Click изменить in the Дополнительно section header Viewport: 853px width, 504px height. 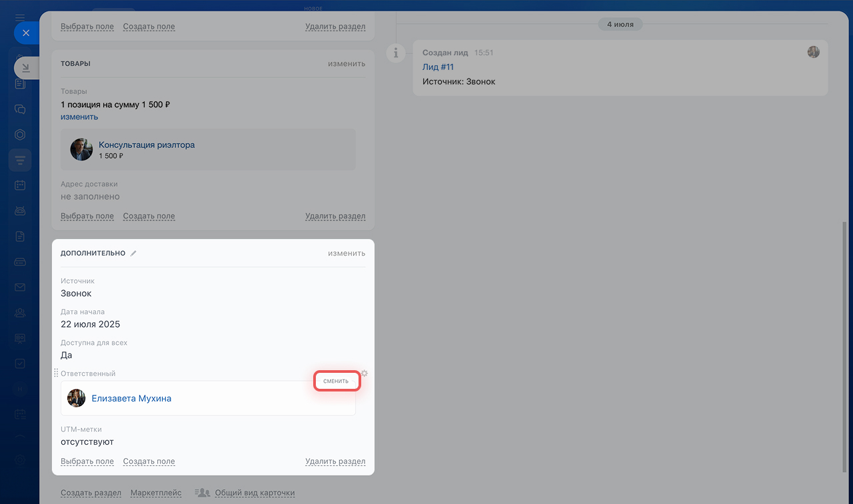(347, 254)
